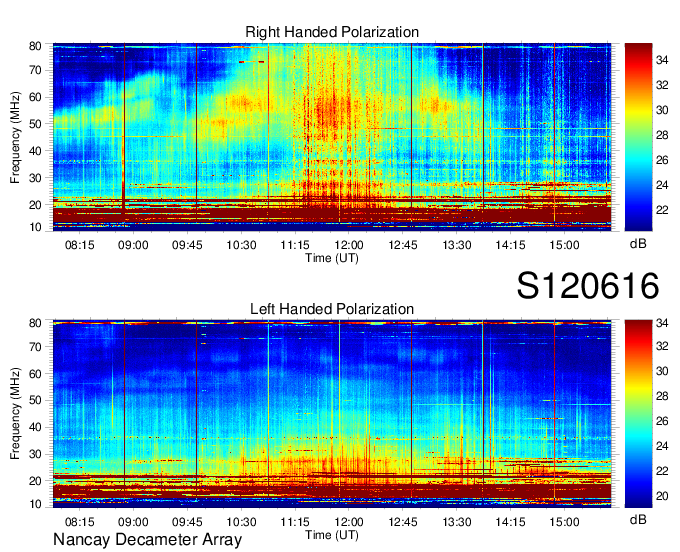This screenshot has height=552, width=680.
Task: Click the 09:00 time tick on the Right Handed plot
Action: click(133, 245)
